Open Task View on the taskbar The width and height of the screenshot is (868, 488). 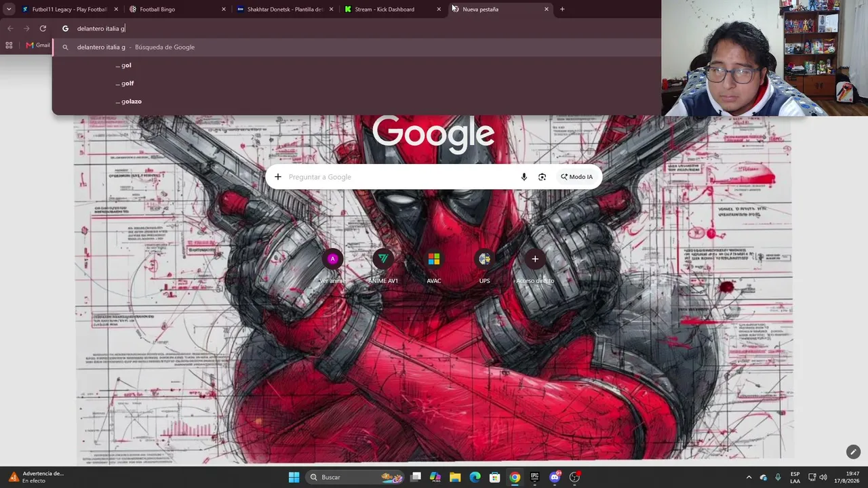tap(416, 477)
